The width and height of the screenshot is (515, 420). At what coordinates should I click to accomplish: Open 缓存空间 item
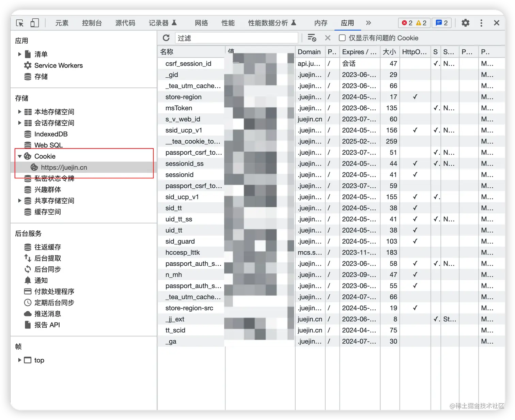pos(48,212)
